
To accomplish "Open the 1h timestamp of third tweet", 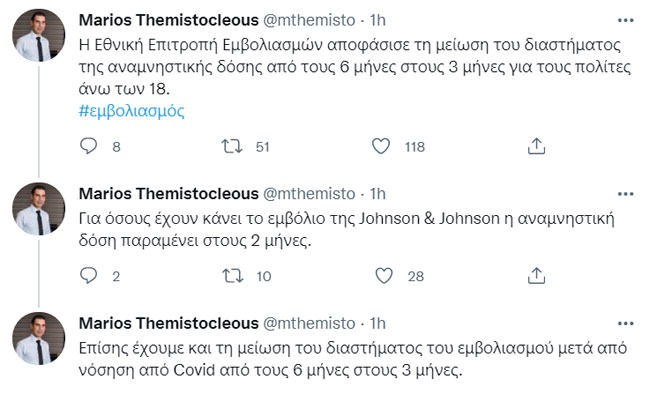I will point(378,323).
